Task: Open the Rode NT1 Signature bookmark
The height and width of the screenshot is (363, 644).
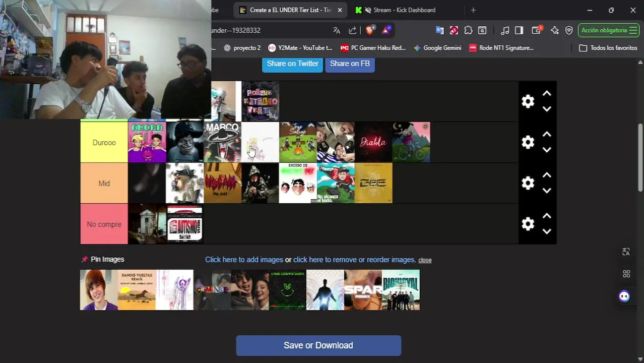Action: [501, 48]
